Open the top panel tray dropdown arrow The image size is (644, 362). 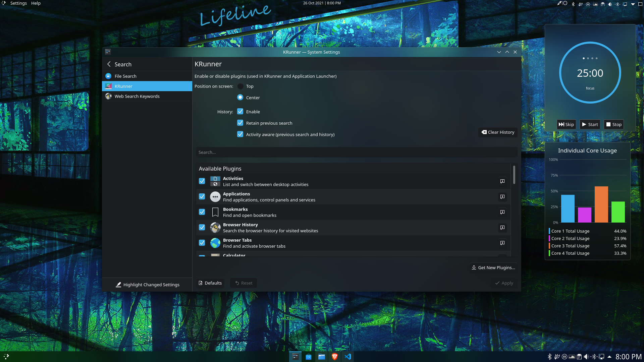(633, 4)
